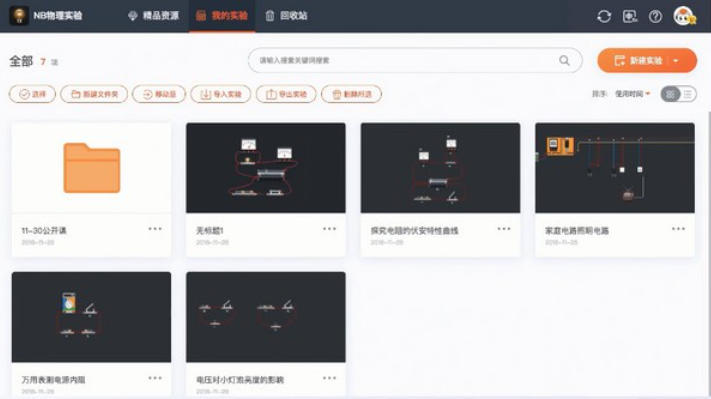The image size is (711, 399).
Task: Click the 无标题1 title text
Action: tap(209, 231)
